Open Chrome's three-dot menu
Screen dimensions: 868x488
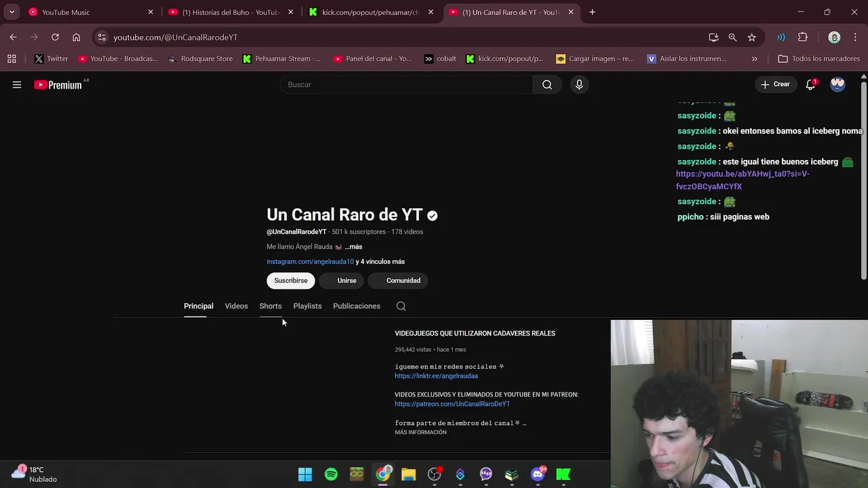coord(854,37)
